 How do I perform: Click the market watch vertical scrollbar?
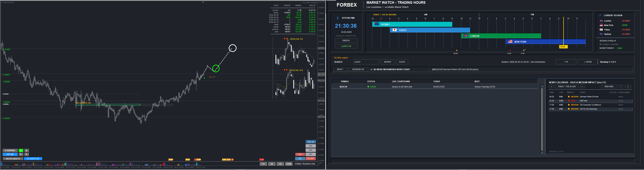click(x=542, y=119)
